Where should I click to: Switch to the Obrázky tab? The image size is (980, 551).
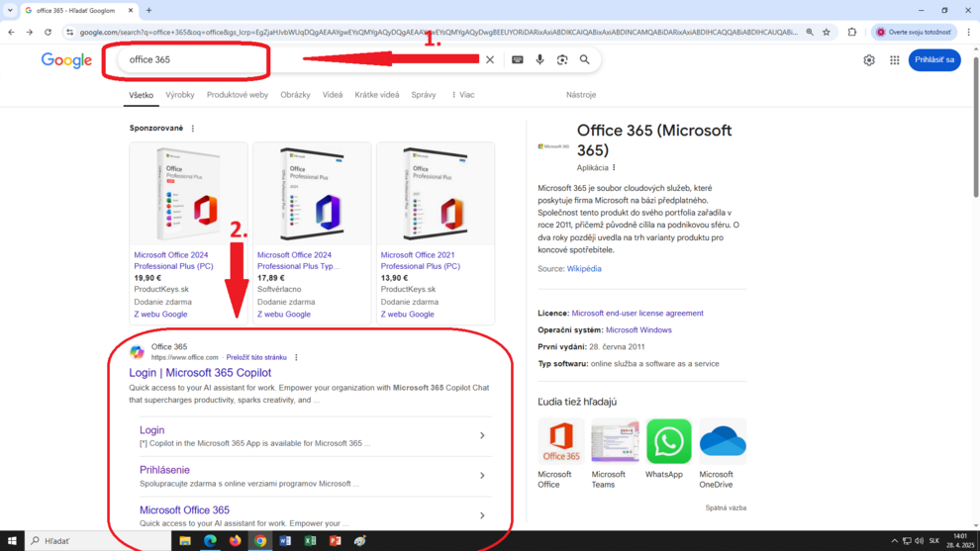point(295,95)
